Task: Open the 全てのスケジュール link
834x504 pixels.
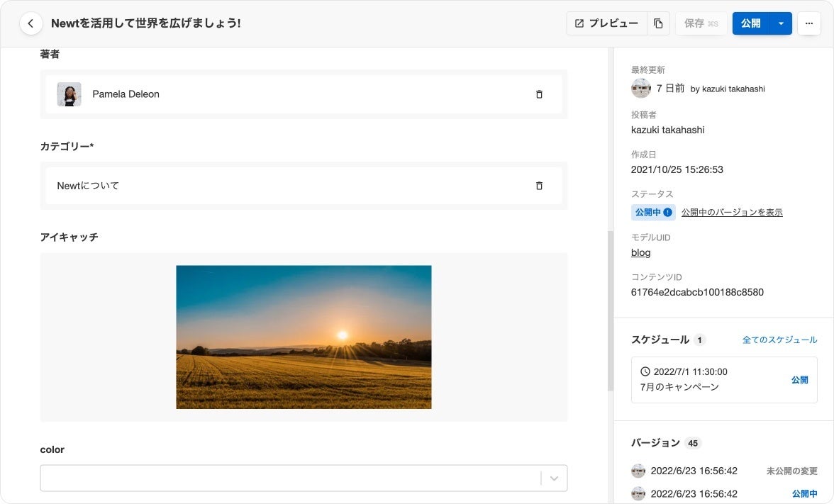Action: 780,340
